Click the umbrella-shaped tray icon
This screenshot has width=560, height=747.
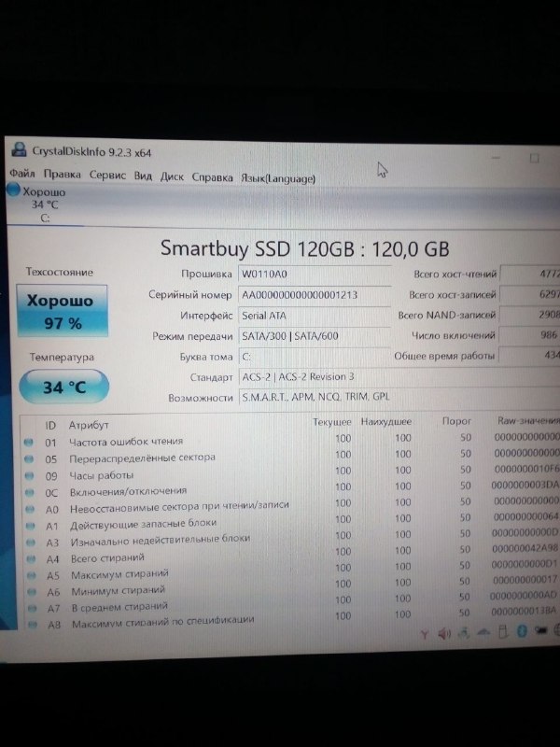(483, 632)
